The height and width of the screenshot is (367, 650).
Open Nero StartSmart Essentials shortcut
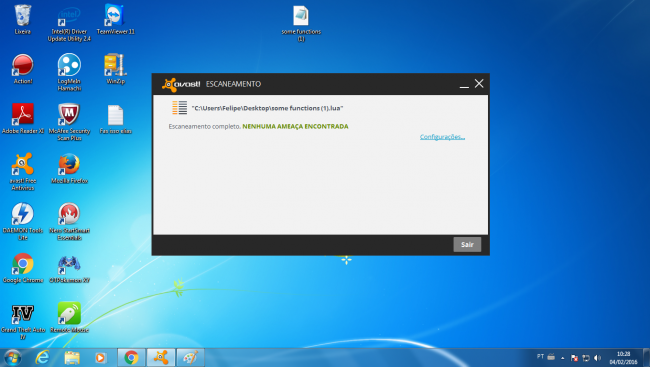(69, 221)
